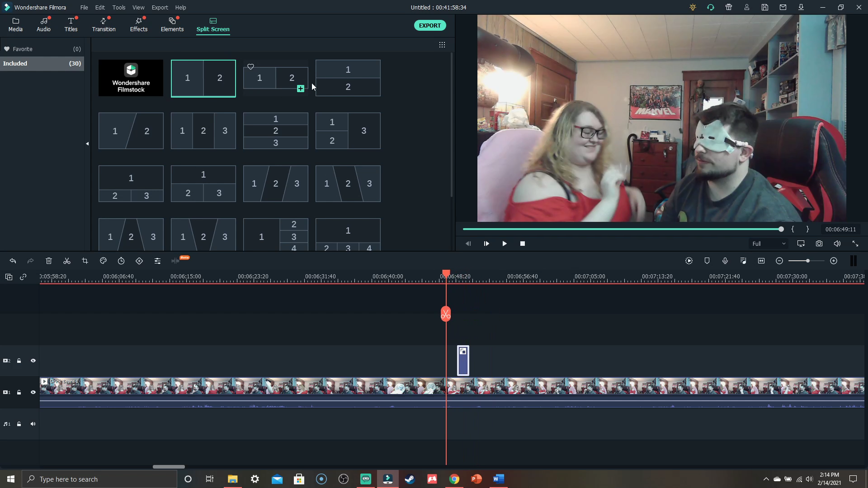868x488 pixels.
Task: Toggle visibility of video track 2
Action: [x=33, y=361]
